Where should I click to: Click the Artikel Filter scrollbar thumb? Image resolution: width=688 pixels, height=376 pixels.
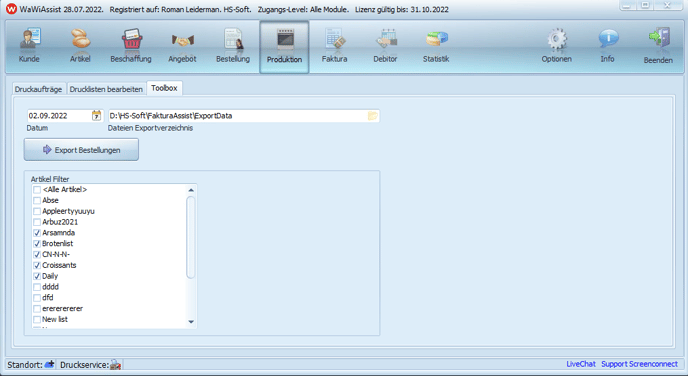[190, 237]
